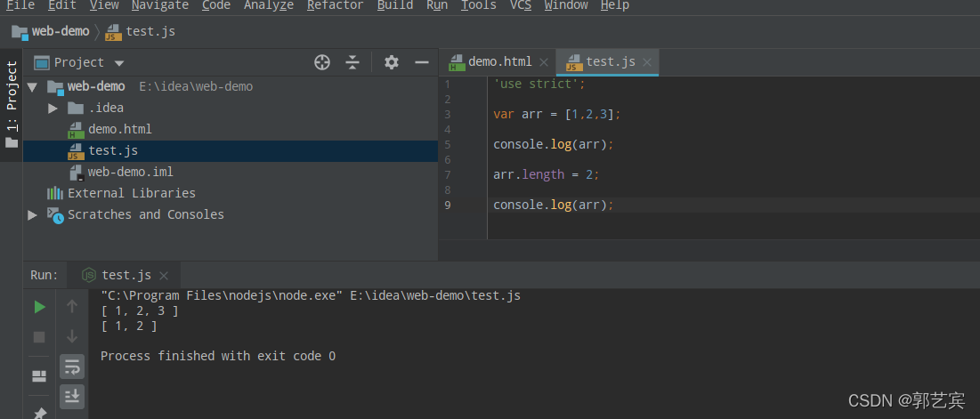
Task: Open the Navigate menu
Action: pyautogui.click(x=160, y=5)
